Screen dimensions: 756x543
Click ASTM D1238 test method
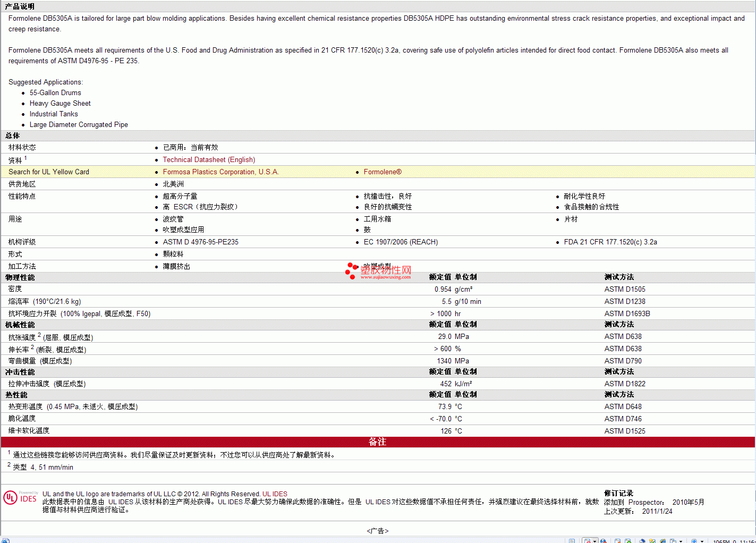pos(625,302)
